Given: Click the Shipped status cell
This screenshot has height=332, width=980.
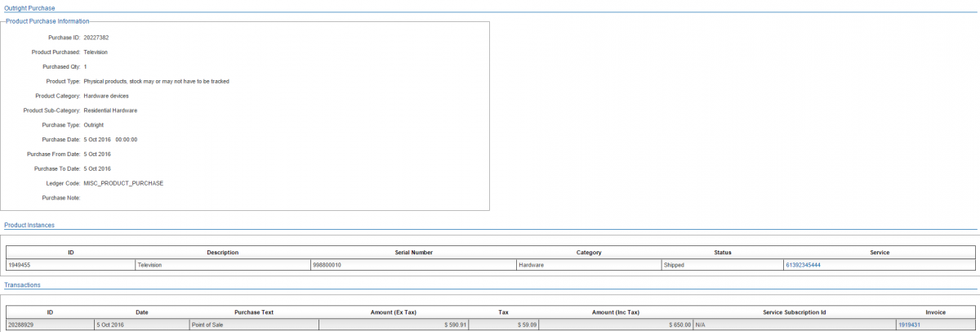Looking at the screenshot, I should 674,265.
